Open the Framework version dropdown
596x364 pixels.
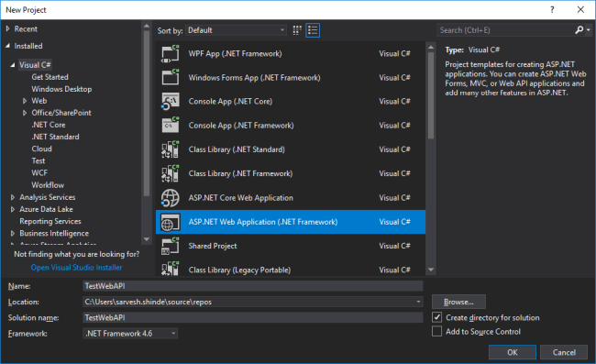[x=130, y=333]
